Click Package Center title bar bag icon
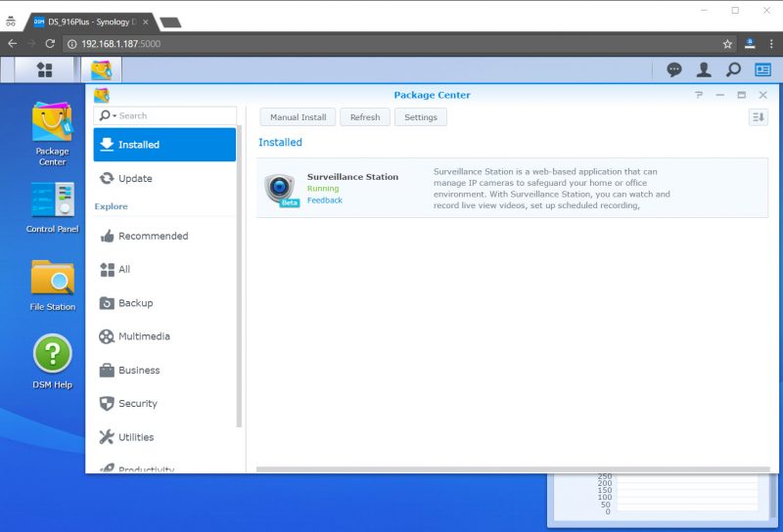 coord(102,95)
